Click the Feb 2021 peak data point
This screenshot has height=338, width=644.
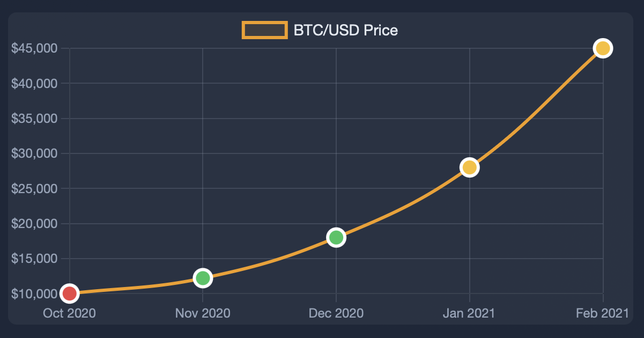(603, 48)
